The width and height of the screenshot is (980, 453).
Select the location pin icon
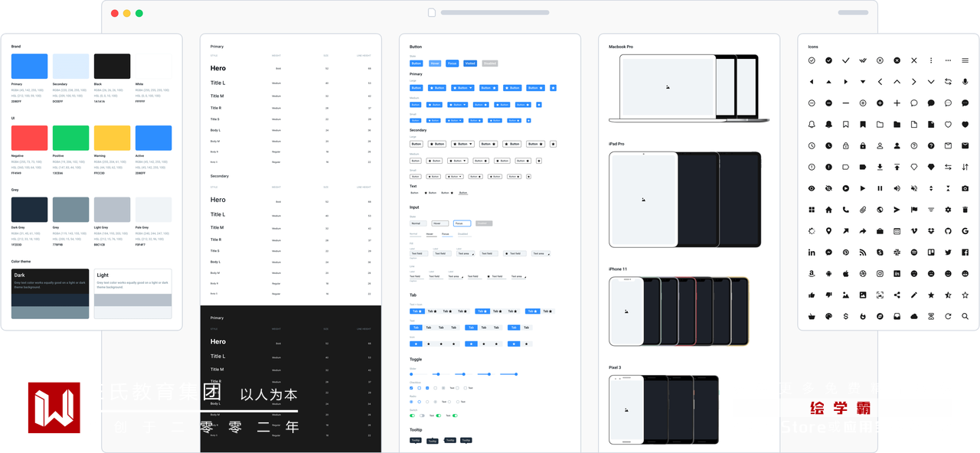[828, 230]
